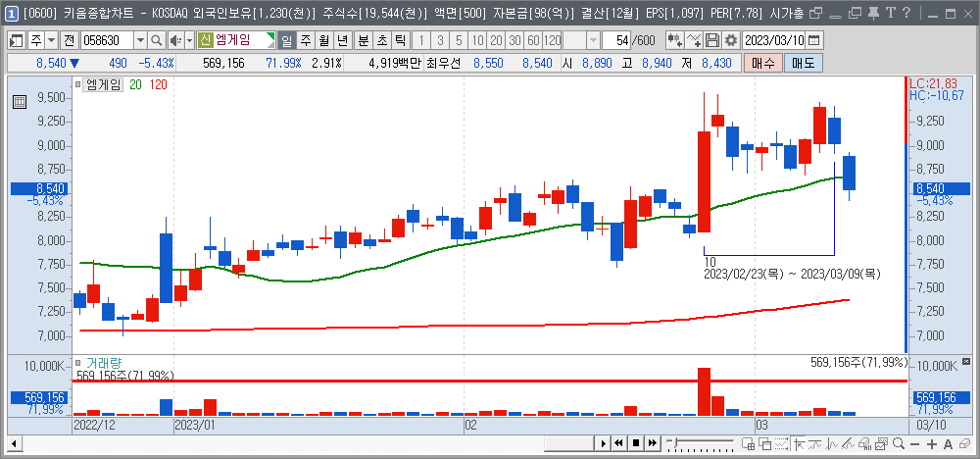The height and width of the screenshot is (459, 980).
Task: Pin the window with the pushpin icon
Action: [x=874, y=13]
